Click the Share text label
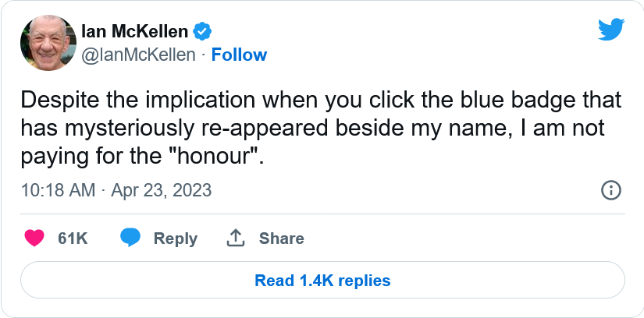Screen dimensions: 644x318 coord(281,238)
